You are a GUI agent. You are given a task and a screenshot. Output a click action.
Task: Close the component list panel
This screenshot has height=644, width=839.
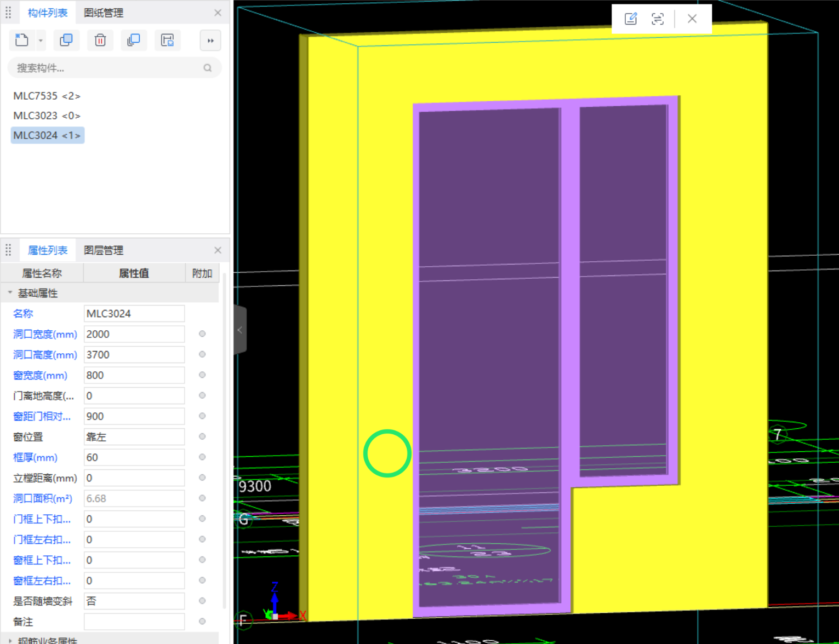218,13
